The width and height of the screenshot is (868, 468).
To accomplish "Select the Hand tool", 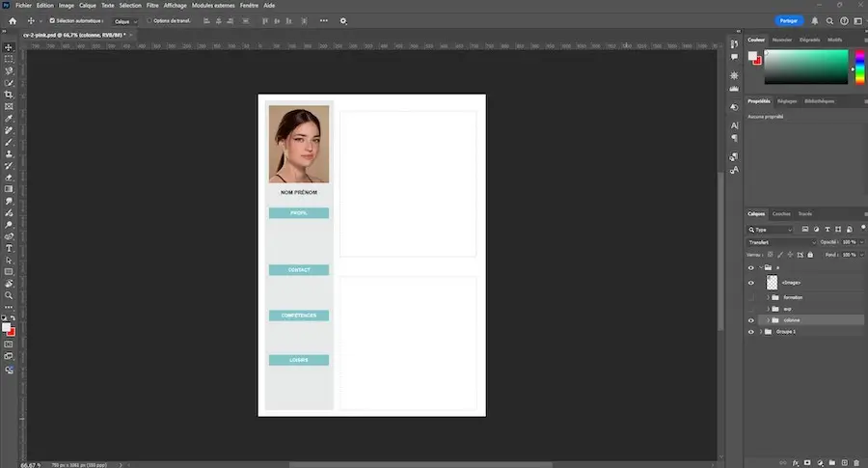I will (x=9, y=284).
